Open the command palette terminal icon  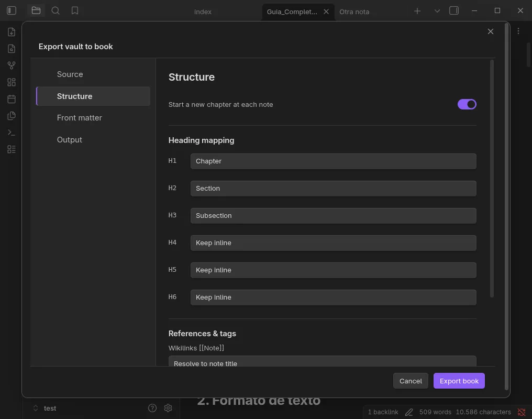12,133
